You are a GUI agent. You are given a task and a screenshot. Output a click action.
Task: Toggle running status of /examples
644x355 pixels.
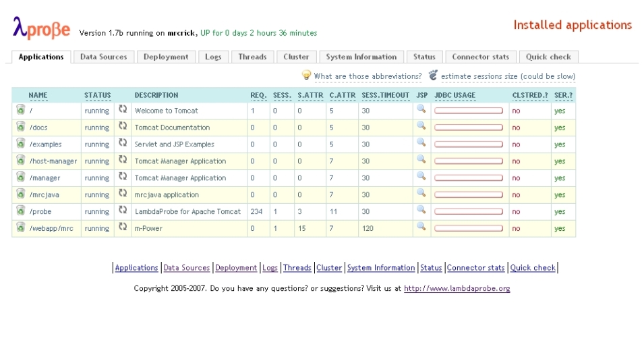[97, 144]
